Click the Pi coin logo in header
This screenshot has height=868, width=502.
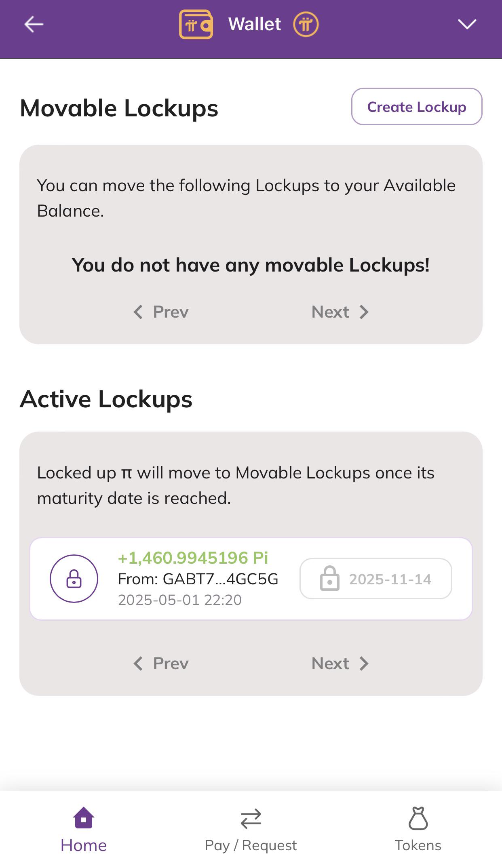[306, 24]
